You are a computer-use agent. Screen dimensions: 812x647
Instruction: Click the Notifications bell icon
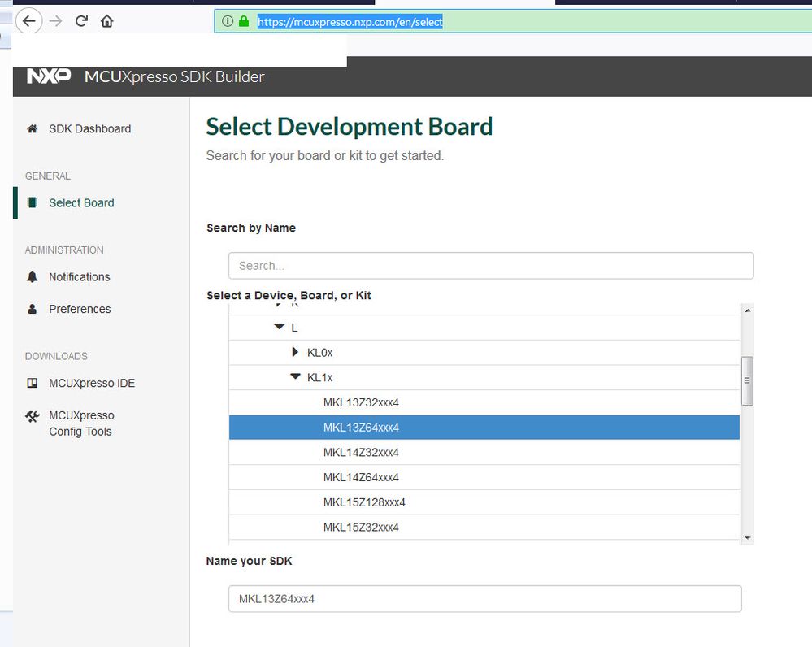click(x=33, y=276)
